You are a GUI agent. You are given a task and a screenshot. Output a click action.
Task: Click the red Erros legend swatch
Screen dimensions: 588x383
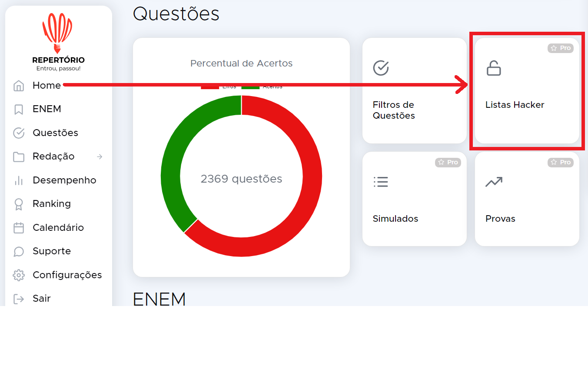(209, 88)
